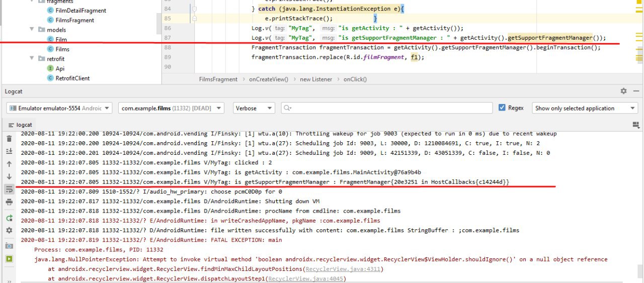Click the search magnifier icon in logcat filter

(x=287, y=108)
